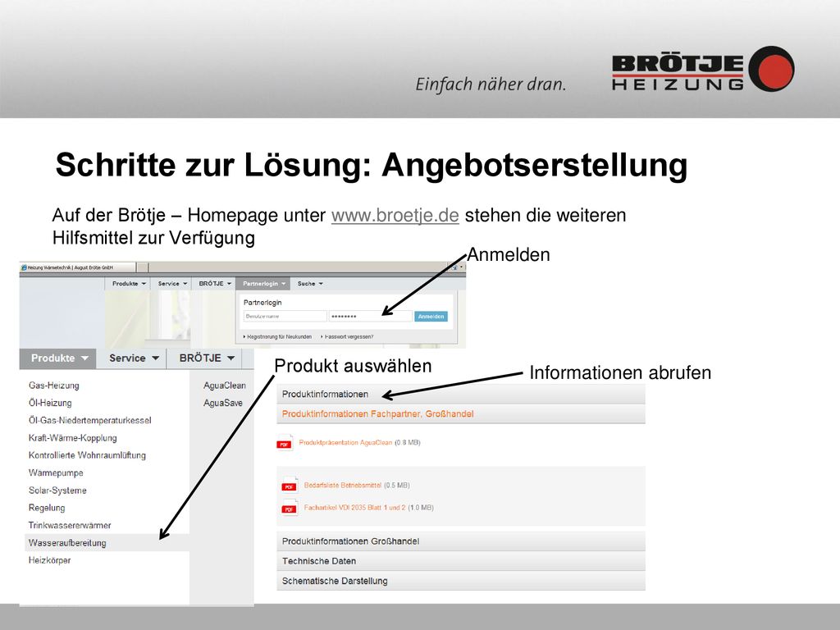
Task: Click the password field with dots
Action: 370,317
